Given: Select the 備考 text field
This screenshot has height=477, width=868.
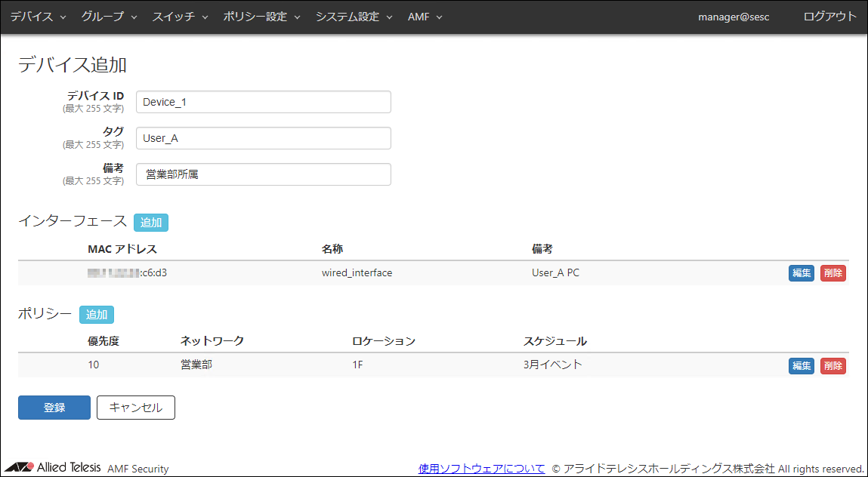Looking at the screenshot, I should [x=263, y=174].
